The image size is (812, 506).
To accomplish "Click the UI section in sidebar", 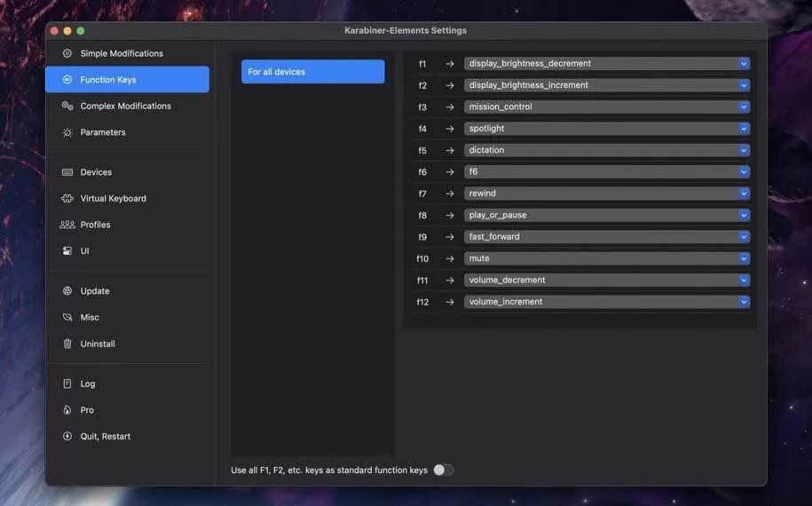I will point(84,251).
